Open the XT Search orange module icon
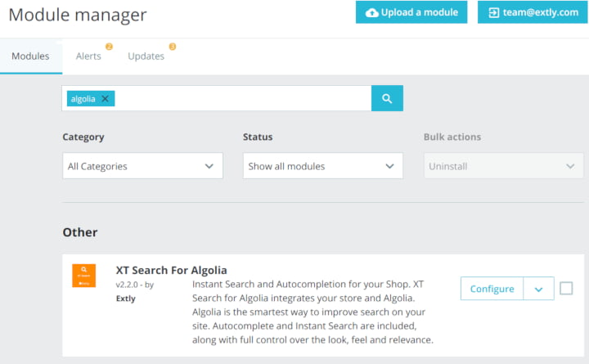This screenshot has width=589, height=364. click(x=83, y=276)
